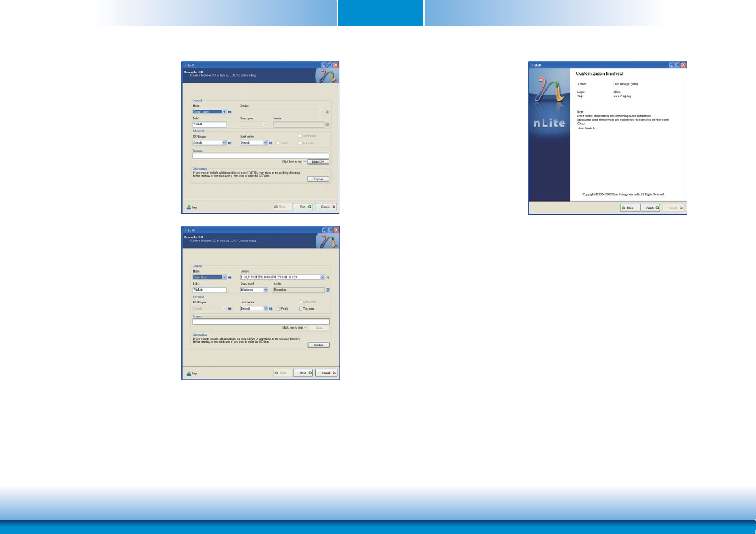Click Next button in Create Image window
Screen dimensions: 756x534
[303, 207]
